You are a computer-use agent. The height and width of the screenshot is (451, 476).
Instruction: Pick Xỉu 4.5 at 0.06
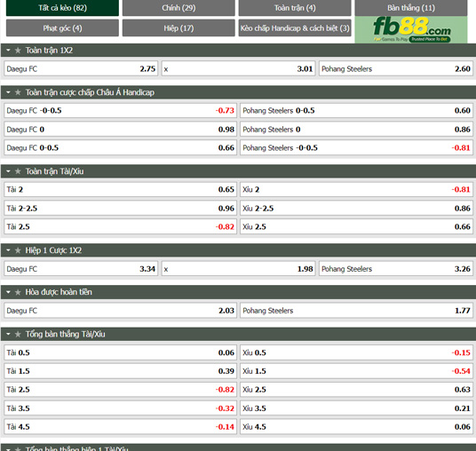point(356,427)
